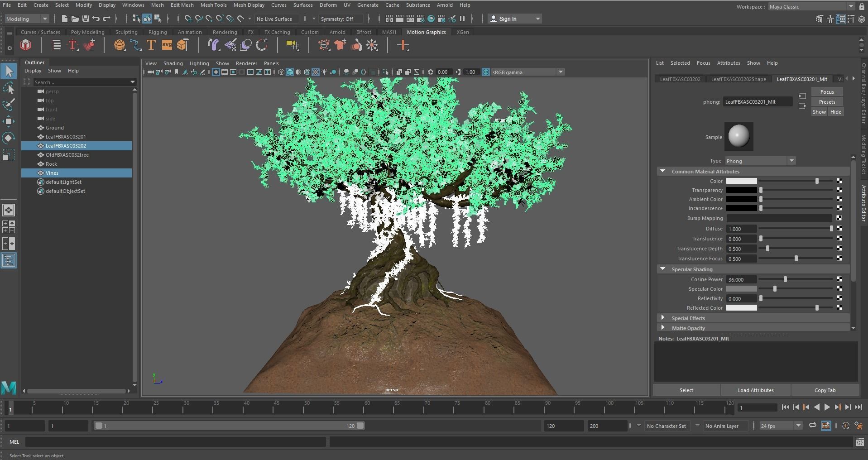Create a MASH network from the shelf cube icon
This screenshot has width=868, height=460.
[x=26, y=45]
